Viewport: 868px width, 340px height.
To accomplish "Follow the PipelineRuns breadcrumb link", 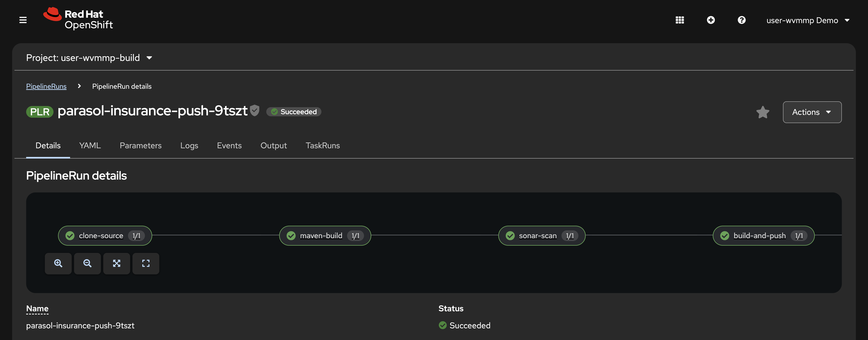I will (x=46, y=86).
